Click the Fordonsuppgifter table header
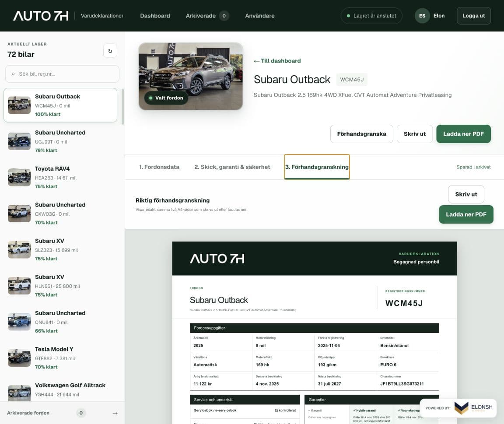 click(x=315, y=328)
